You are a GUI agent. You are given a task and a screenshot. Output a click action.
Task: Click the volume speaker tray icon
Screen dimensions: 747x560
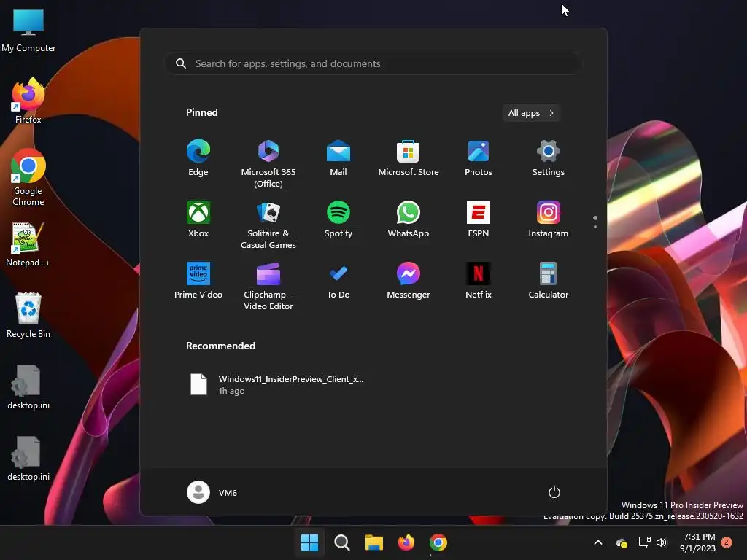[661, 542]
